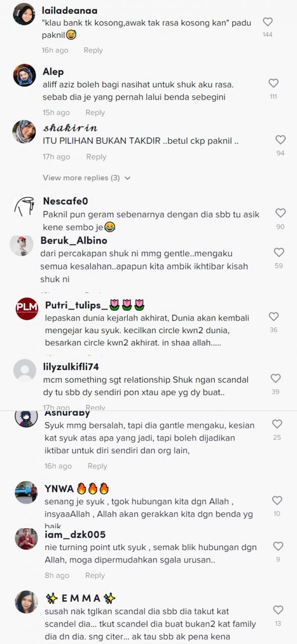Image resolution: width=297 pixels, height=644 pixels.
Task: Reply to lailadeanaa's comment
Action: pyautogui.click(x=93, y=50)
